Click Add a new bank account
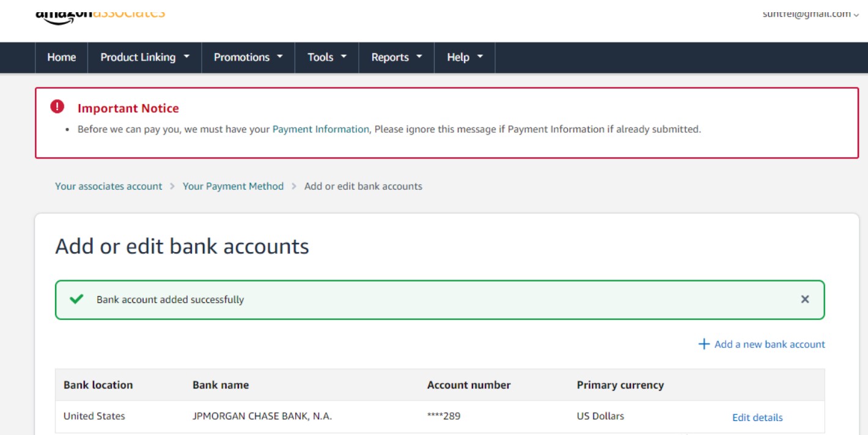The image size is (868, 435). (769, 344)
